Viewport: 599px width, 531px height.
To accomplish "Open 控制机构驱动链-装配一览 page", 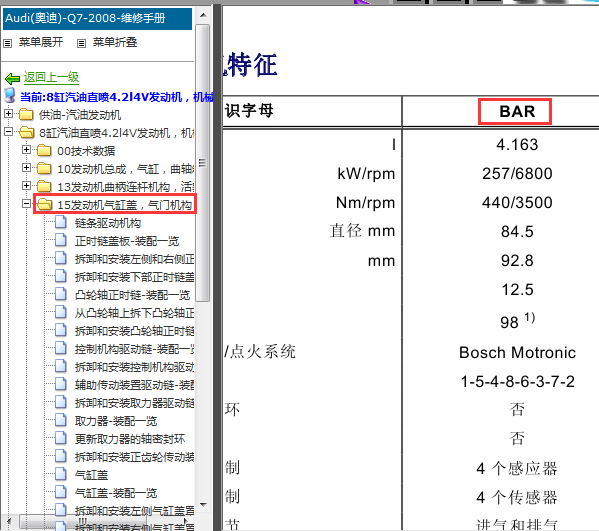I will point(134,349).
